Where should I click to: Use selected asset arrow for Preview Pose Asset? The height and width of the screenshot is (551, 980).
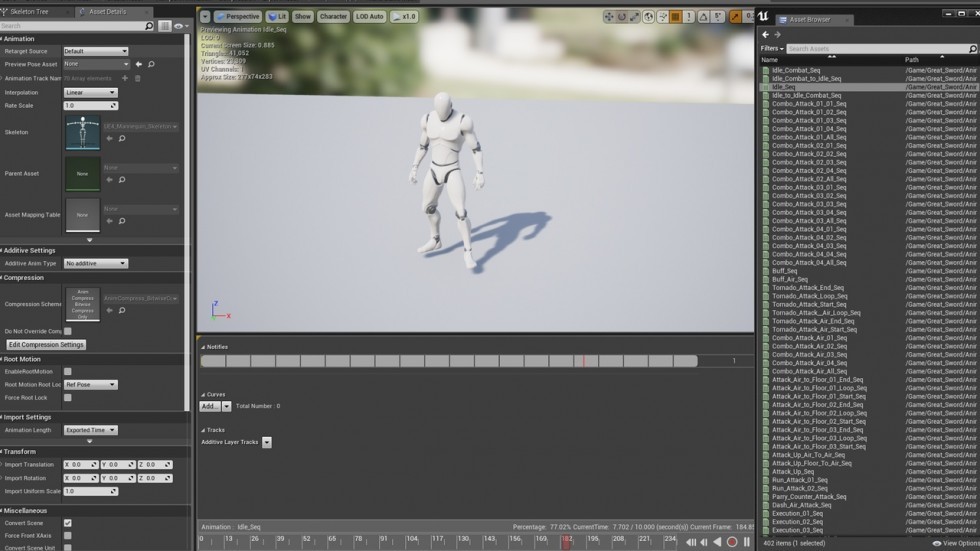(x=139, y=64)
